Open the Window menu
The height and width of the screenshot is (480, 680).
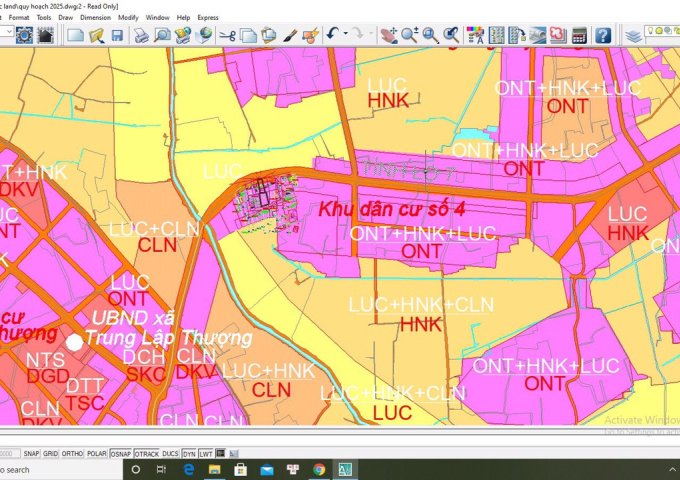coord(157,17)
